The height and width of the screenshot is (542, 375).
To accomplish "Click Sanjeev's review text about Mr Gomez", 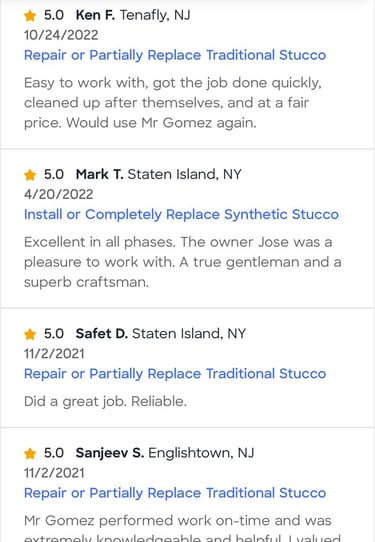I will coord(182,529).
